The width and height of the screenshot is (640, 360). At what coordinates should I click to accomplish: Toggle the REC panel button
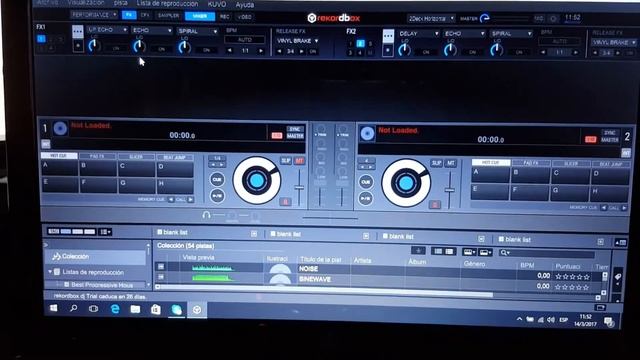pyautogui.click(x=224, y=17)
